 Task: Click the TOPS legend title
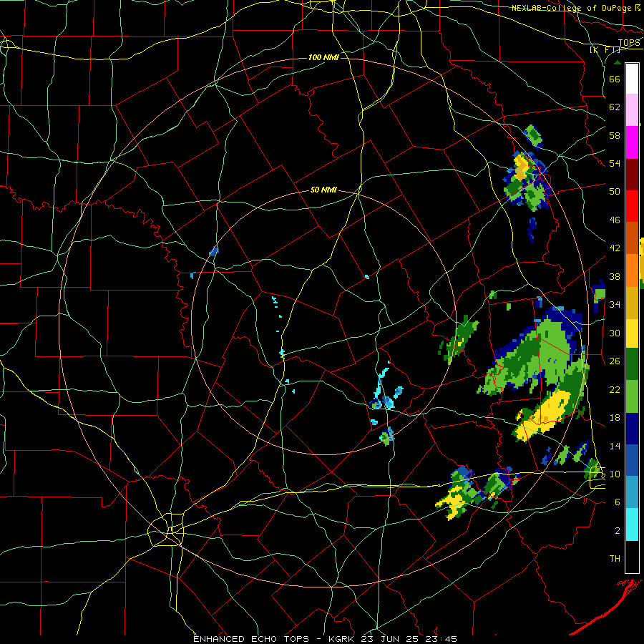629,43
